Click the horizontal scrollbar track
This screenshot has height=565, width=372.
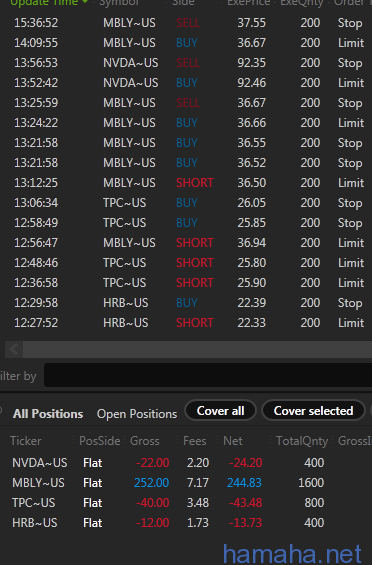197,349
